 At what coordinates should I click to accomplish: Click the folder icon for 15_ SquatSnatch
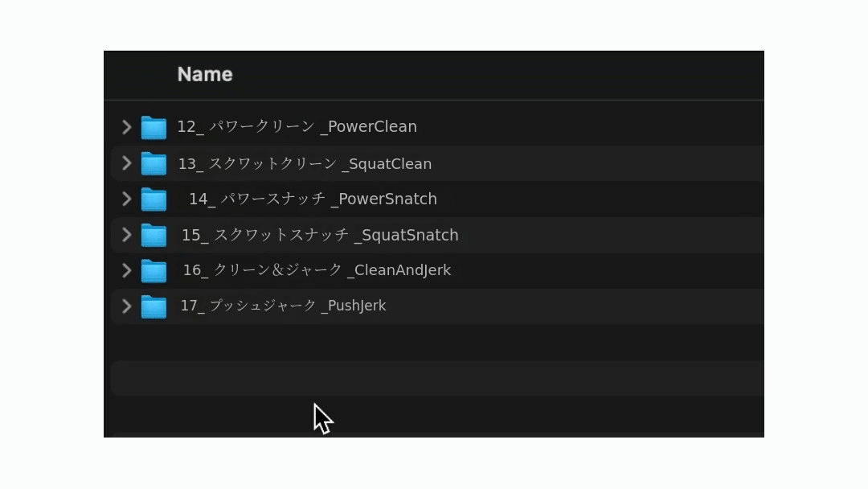click(x=154, y=235)
